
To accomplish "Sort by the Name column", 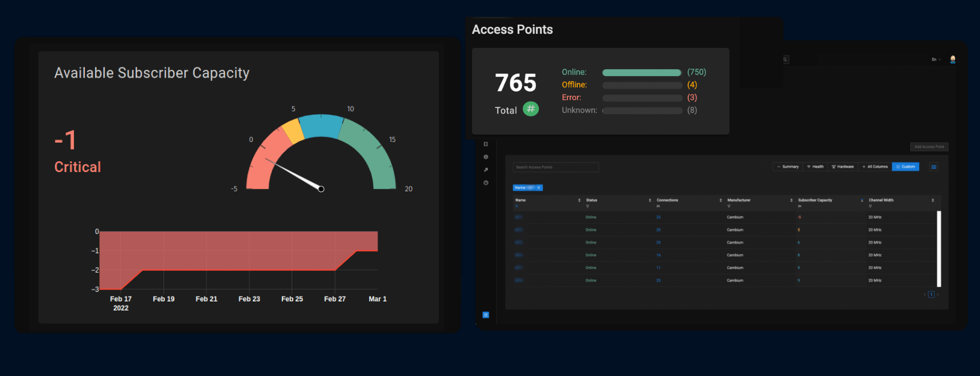I will (x=579, y=200).
